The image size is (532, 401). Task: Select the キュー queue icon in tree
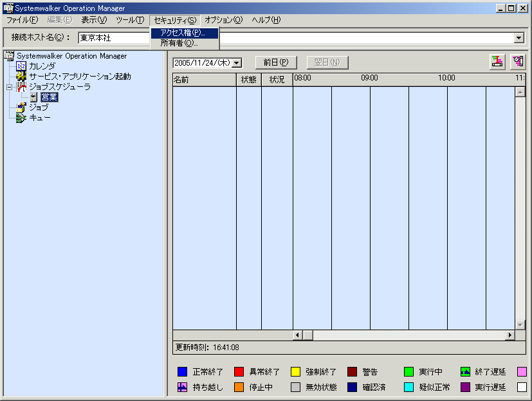click(x=21, y=118)
